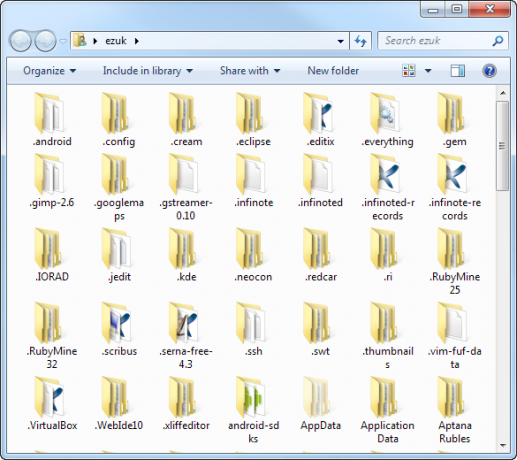This screenshot has height=460, width=517.
Task: Click the New folder button
Action: point(333,71)
